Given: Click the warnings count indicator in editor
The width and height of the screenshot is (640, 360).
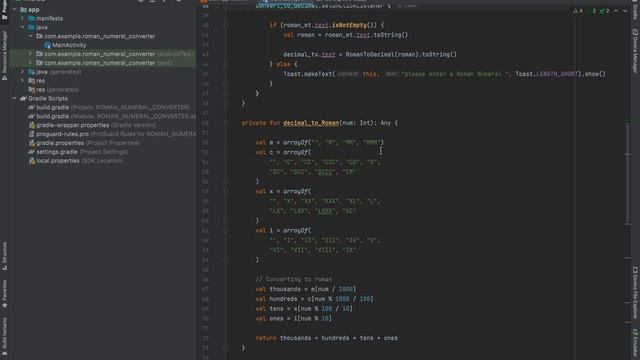Looking at the screenshot, I should click(578, 11).
